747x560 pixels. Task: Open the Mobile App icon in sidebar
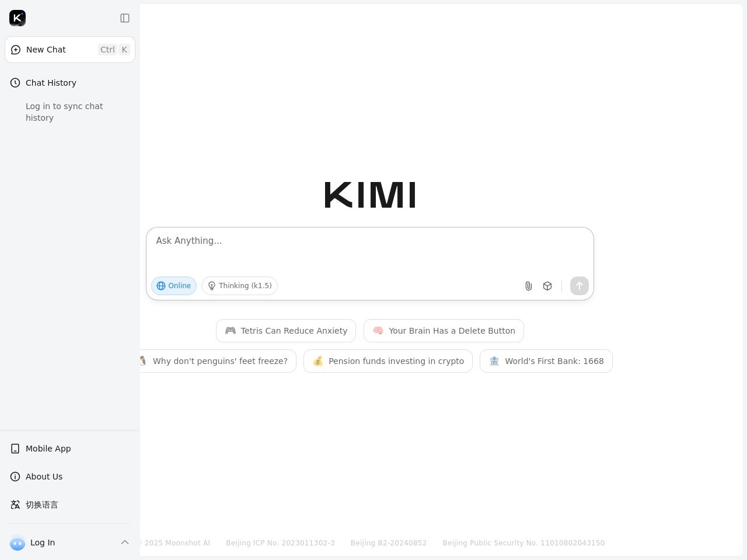(15, 449)
